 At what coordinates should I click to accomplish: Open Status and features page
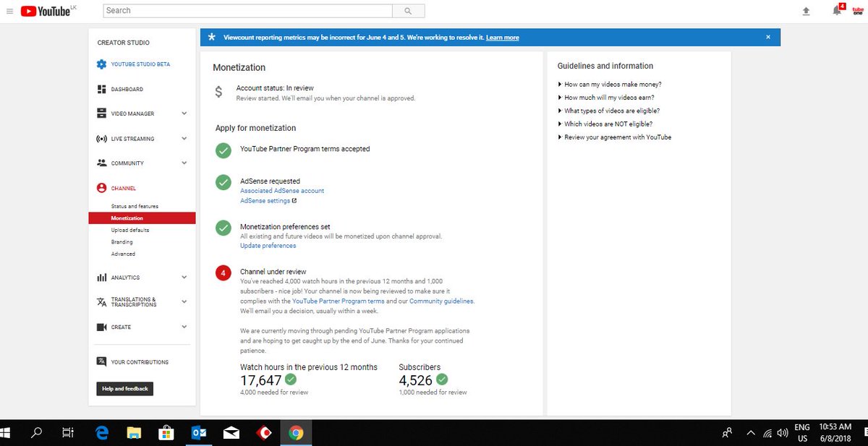point(135,207)
